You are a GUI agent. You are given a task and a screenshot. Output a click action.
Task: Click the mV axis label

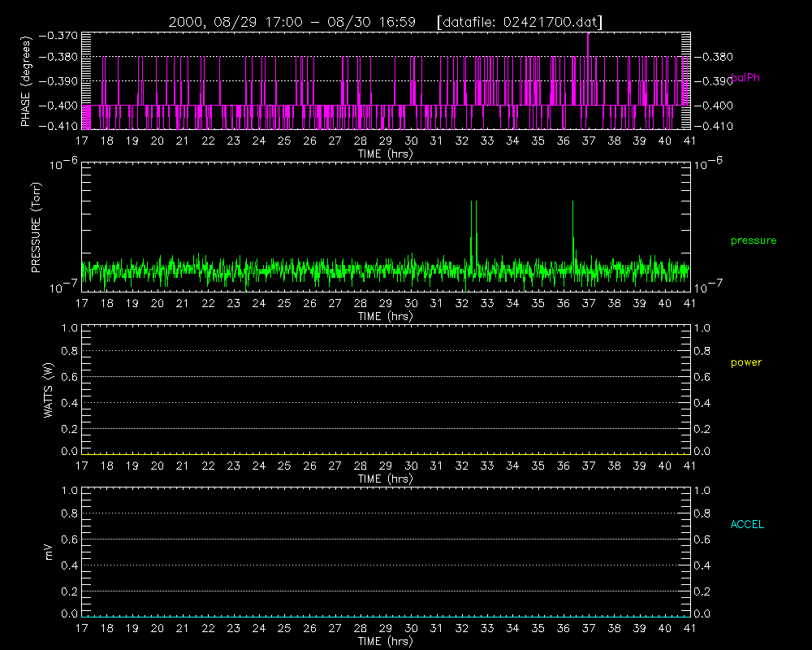(49, 552)
